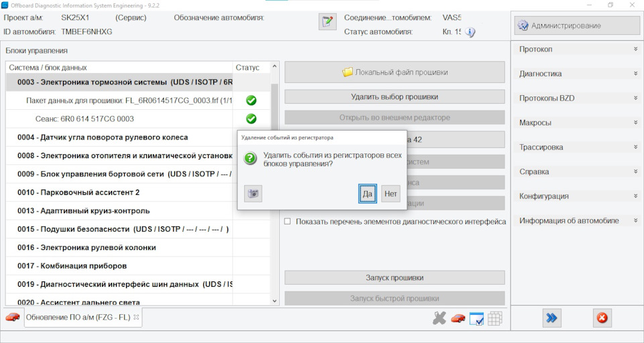Click Открыть во внешнем редакторе button
644x343 pixels.
[x=394, y=117]
